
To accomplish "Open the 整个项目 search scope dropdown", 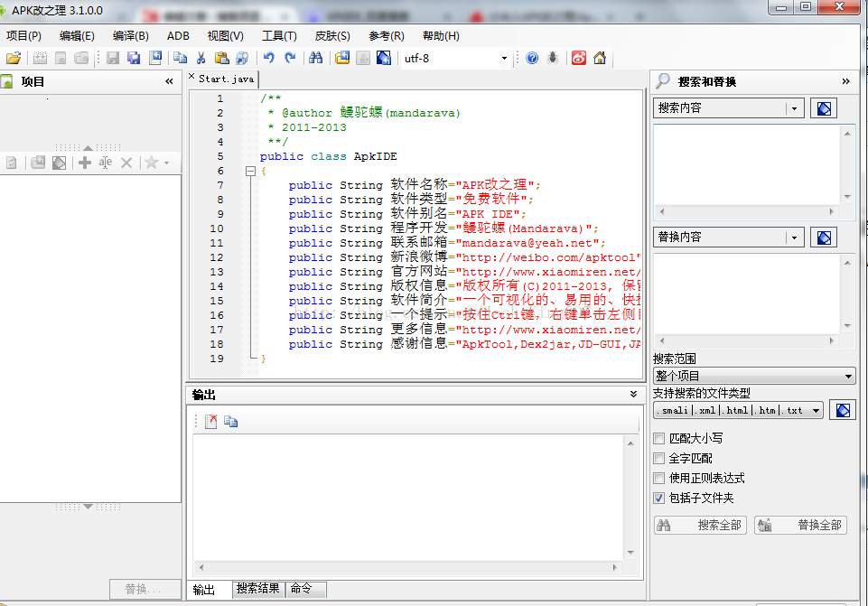I will (x=848, y=377).
